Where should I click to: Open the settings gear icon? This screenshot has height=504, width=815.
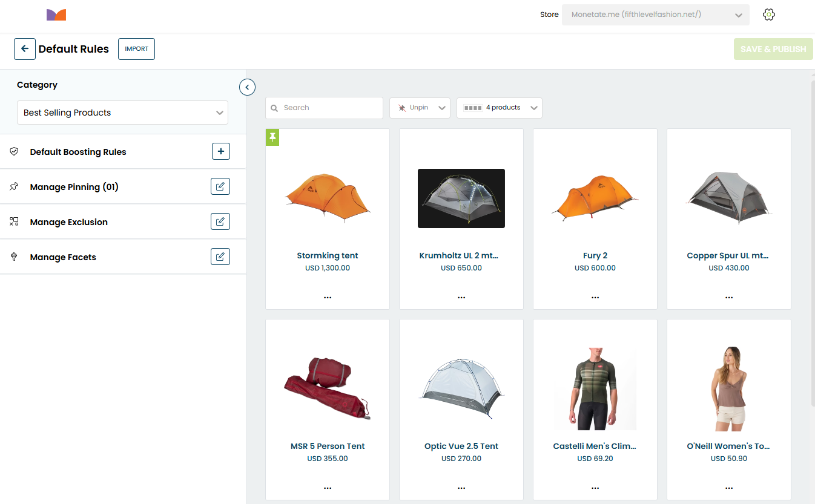769,15
